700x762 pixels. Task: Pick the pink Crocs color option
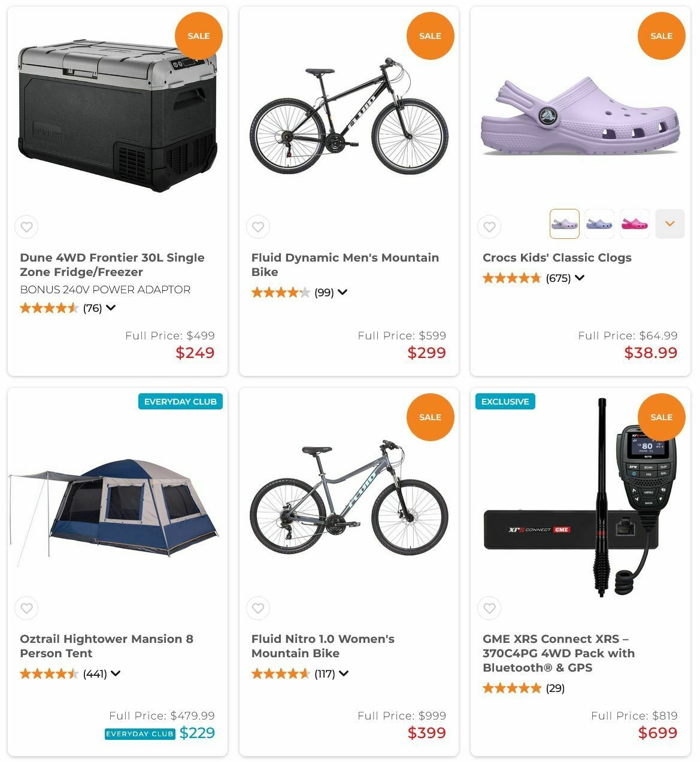point(634,224)
